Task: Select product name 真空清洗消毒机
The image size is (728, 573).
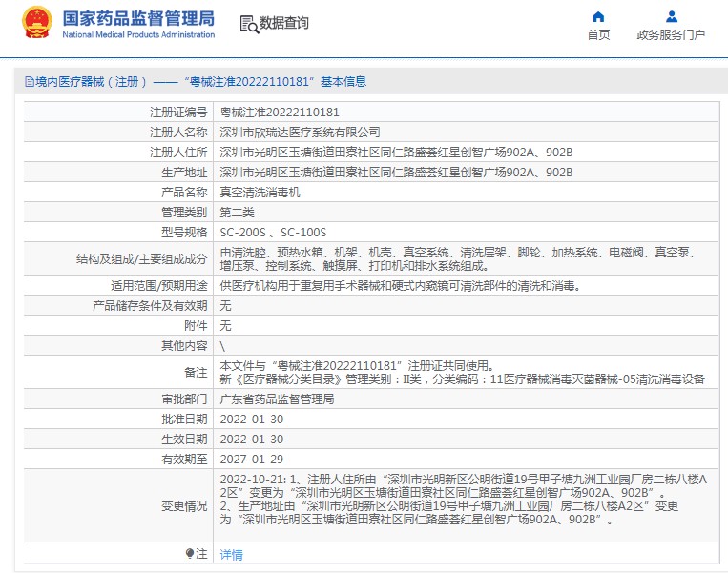Action: 260,192
